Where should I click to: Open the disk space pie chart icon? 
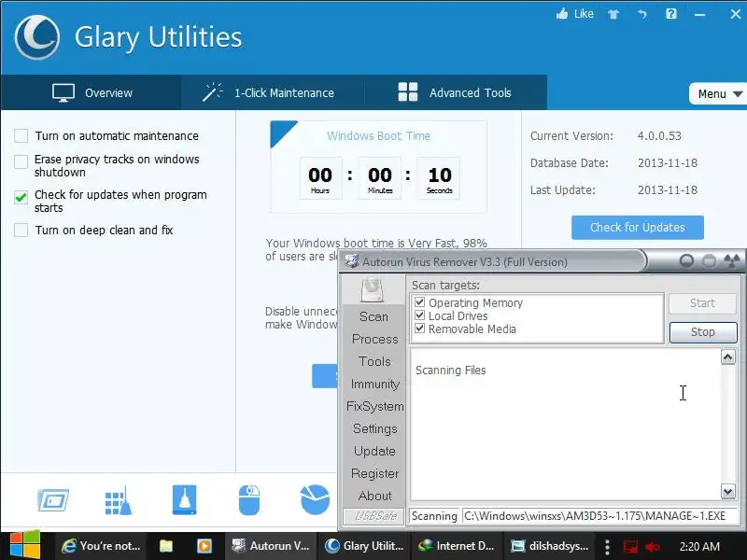(x=315, y=499)
